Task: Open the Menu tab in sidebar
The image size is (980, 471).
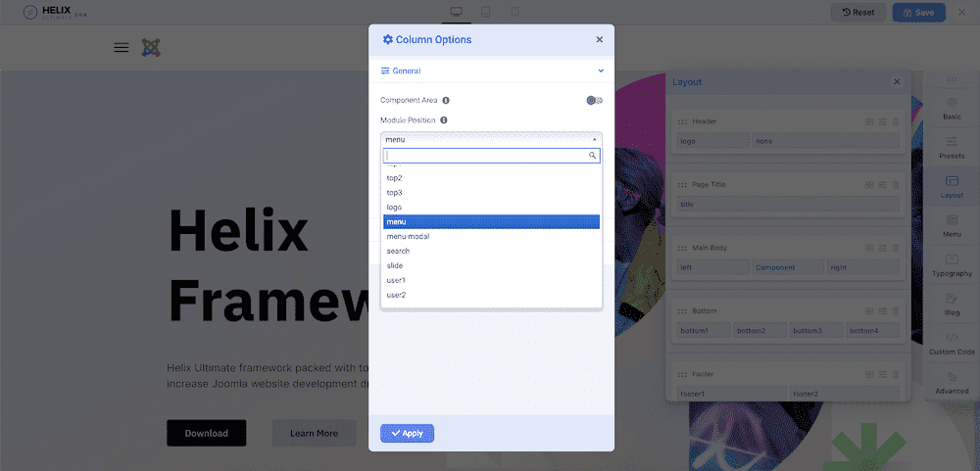Action: [952, 226]
